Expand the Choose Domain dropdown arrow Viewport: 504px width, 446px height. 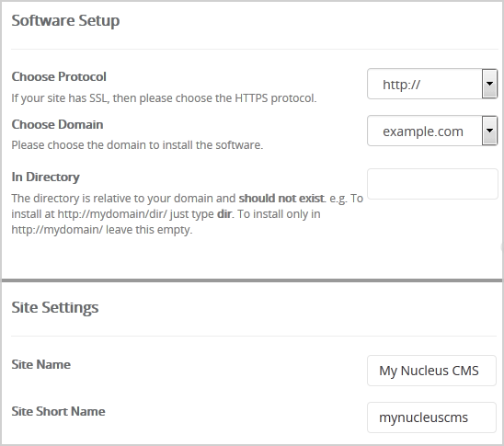tap(489, 131)
